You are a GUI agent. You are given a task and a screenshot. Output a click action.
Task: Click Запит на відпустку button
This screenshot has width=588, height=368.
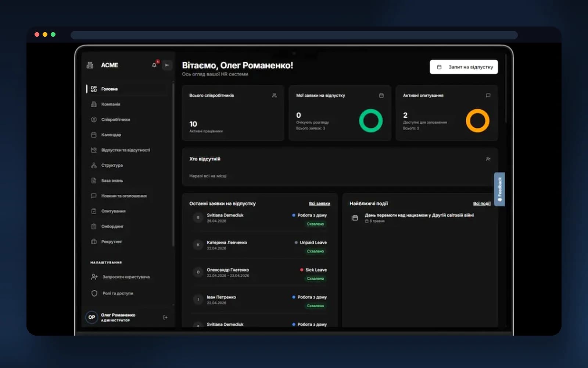tap(464, 67)
